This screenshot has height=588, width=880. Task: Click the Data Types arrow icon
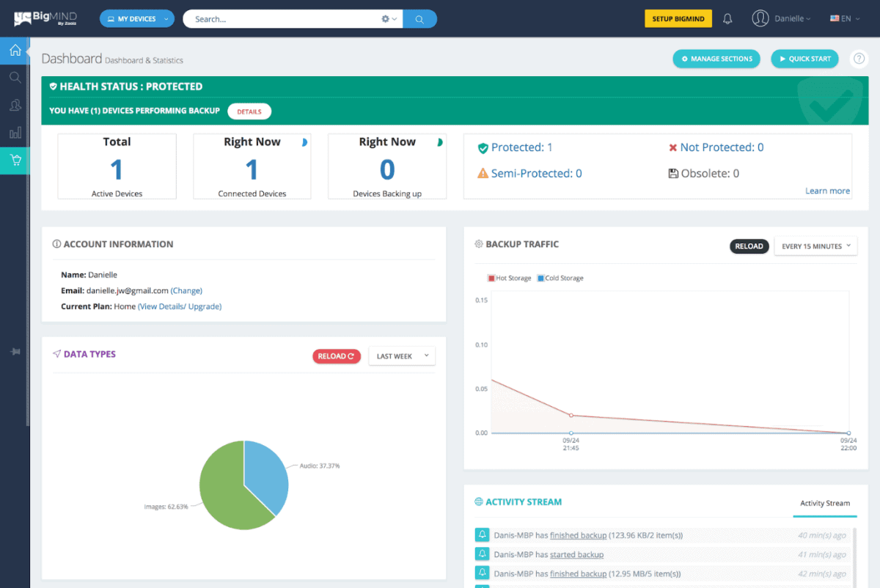[56, 354]
